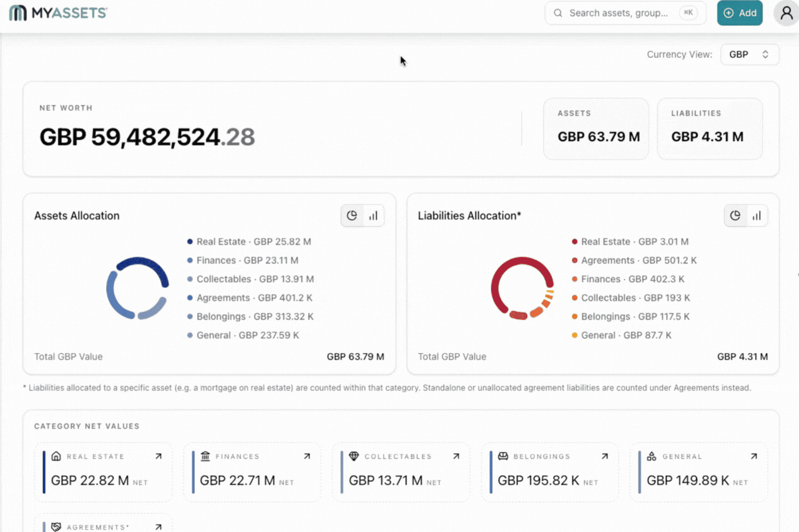The height and width of the screenshot is (532, 799).
Task: Click the Belongings sofa icon
Action: pos(503,457)
